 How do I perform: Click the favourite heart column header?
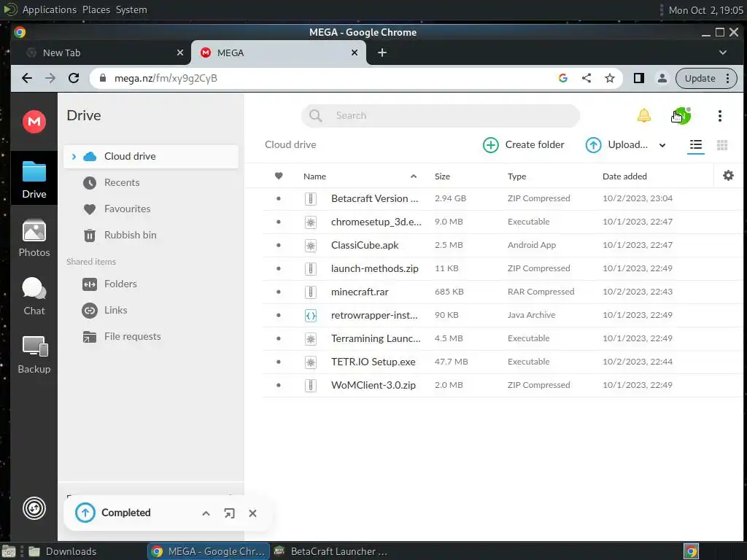279,176
